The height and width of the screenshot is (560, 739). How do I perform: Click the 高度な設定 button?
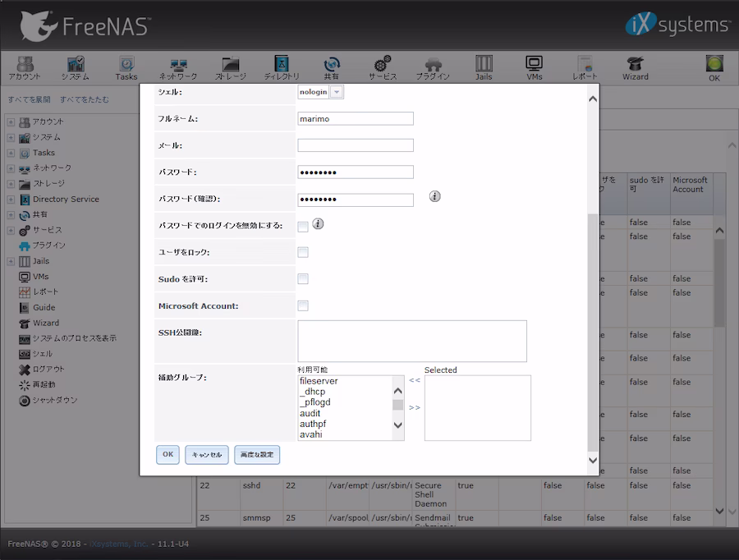tap(257, 454)
